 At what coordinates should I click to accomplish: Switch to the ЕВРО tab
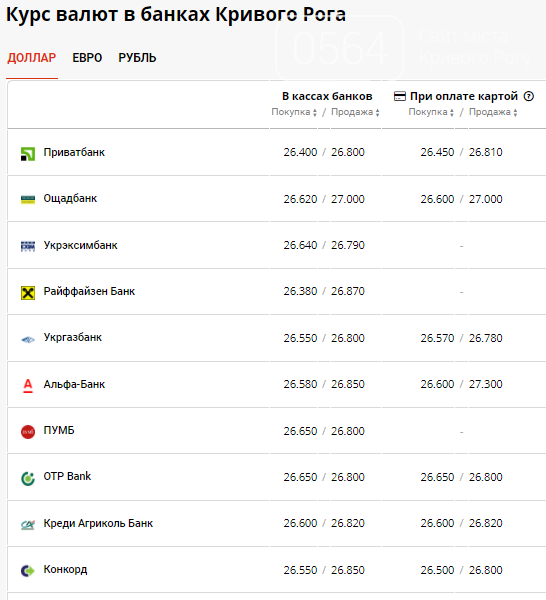87,58
